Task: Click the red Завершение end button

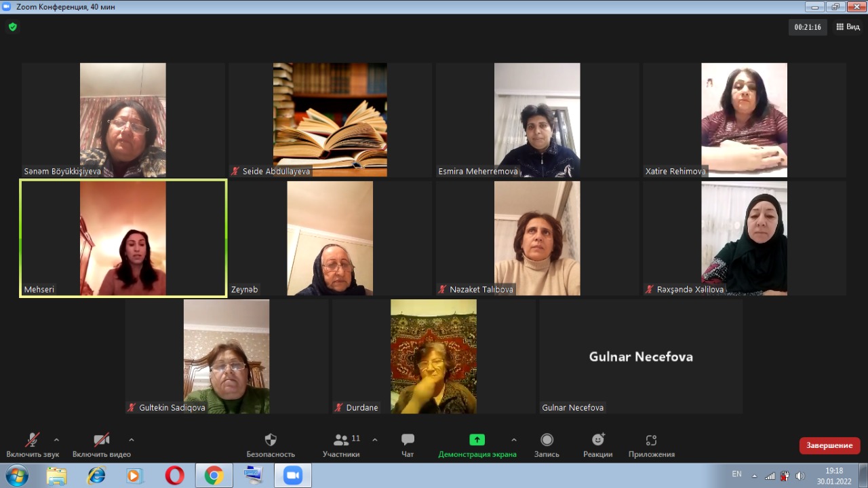Action: point(829,445)
